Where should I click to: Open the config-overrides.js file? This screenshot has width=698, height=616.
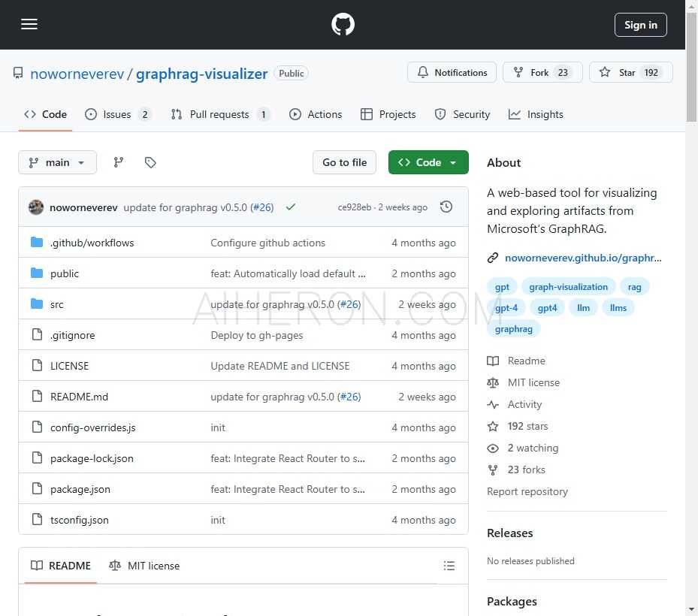pyautogui.click(x=93, y=427)
